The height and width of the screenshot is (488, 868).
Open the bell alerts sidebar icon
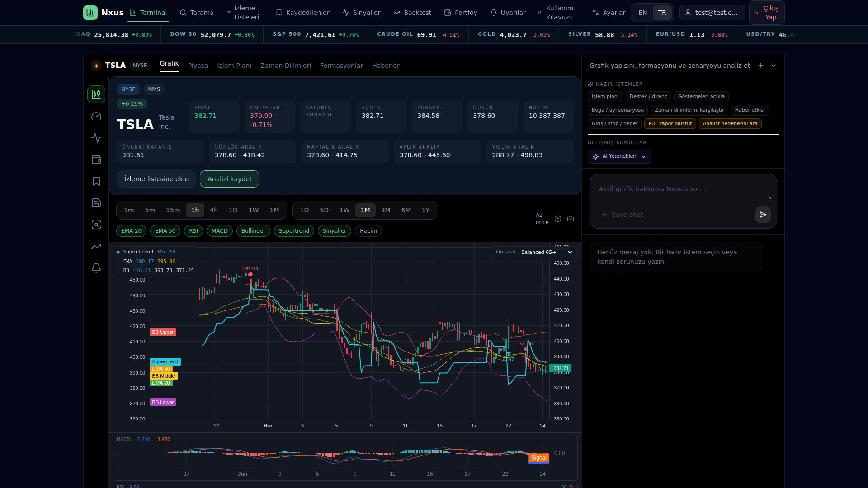(96, 268)
